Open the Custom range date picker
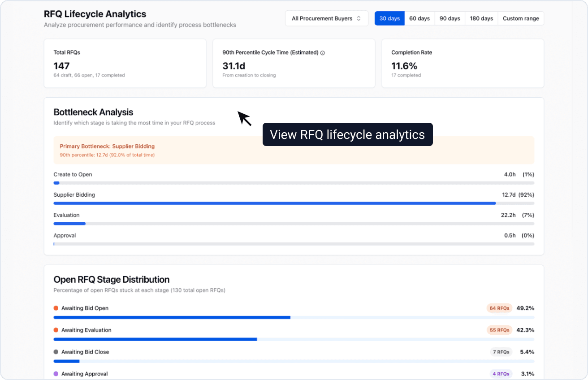The width and height of the screenshot is (588, 380). (x=521, y=18)
